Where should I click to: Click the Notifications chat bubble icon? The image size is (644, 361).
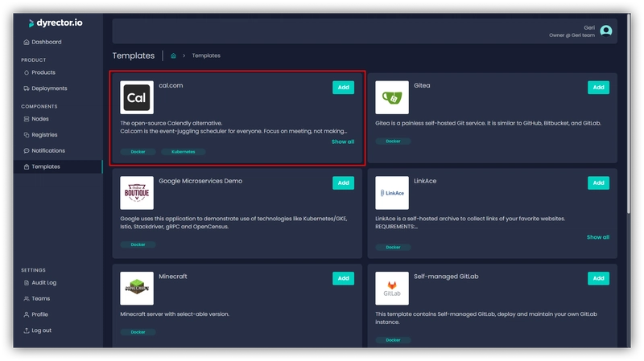[27, 150]
